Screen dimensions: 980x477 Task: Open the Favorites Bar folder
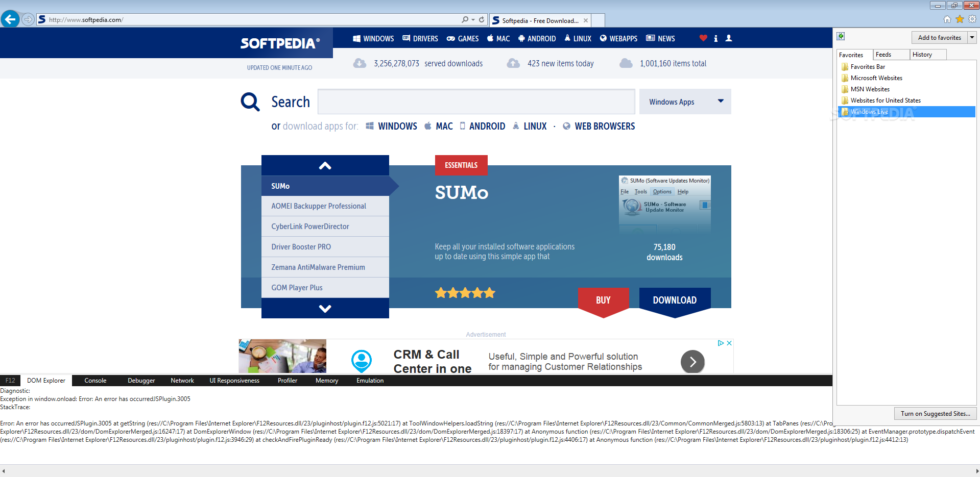point(868,67)
